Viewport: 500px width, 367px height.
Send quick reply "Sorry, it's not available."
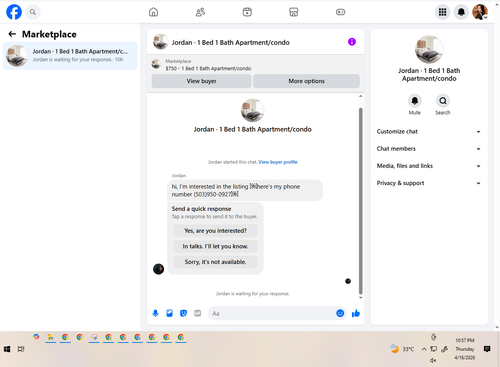coord(215,262)
